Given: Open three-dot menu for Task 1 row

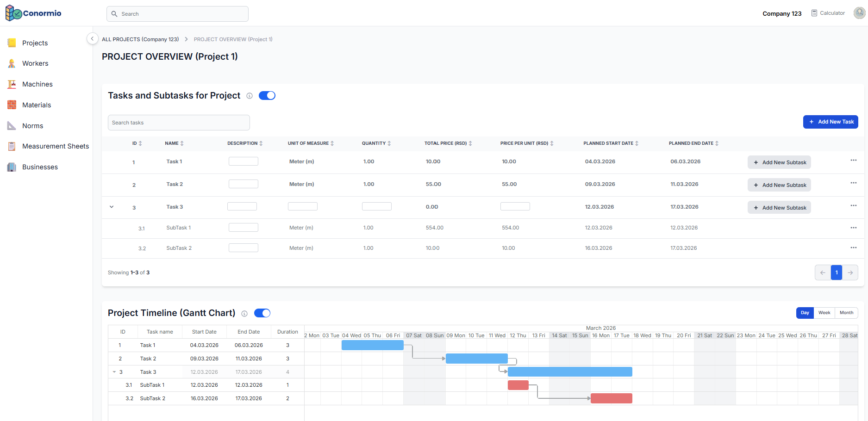Looking at the screenshot, I should pos(853,161).
